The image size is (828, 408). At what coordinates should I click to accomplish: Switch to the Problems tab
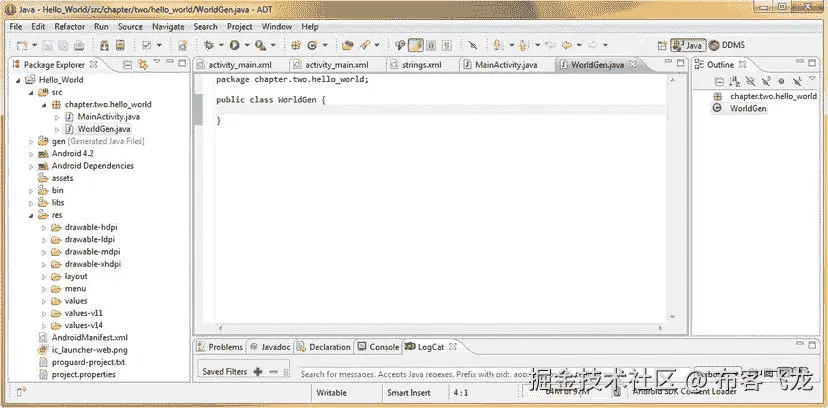pos(220,347)
